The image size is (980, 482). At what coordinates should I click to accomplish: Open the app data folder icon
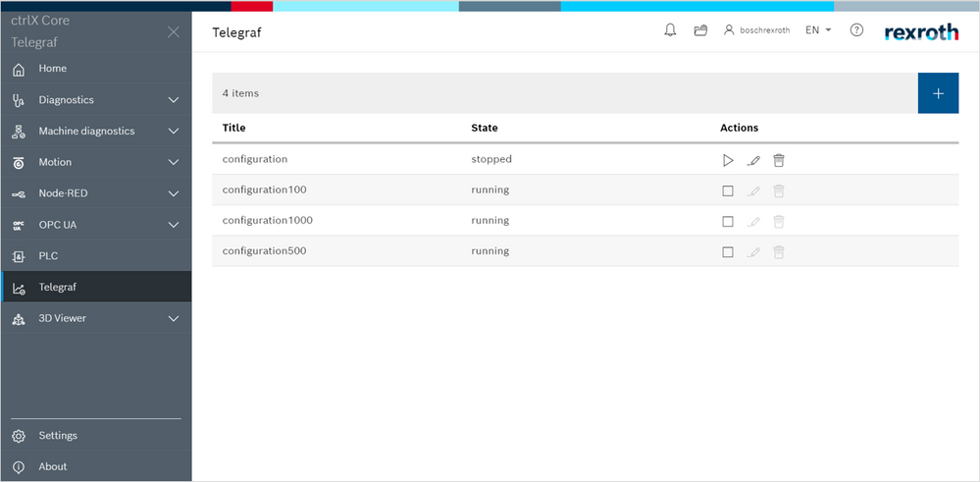pyautogui.click(x=700, y=30)
